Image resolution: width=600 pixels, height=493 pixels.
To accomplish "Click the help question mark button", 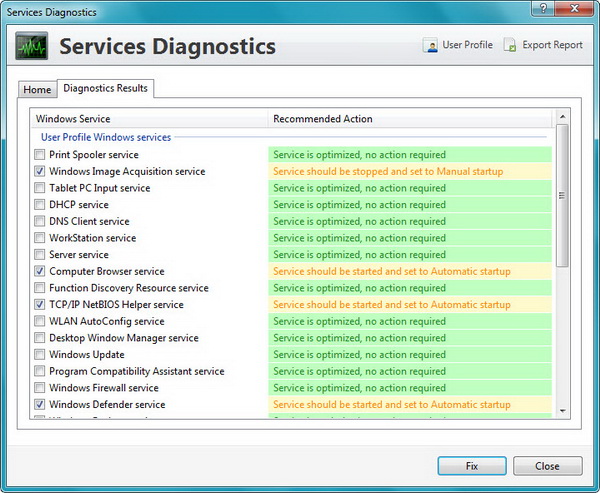I will click(x=543, y=8).
